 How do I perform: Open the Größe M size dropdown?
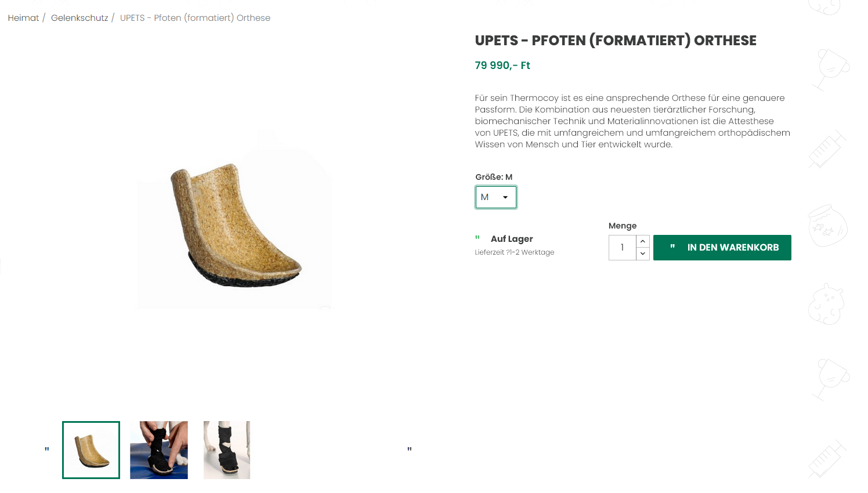click(496, 197)
